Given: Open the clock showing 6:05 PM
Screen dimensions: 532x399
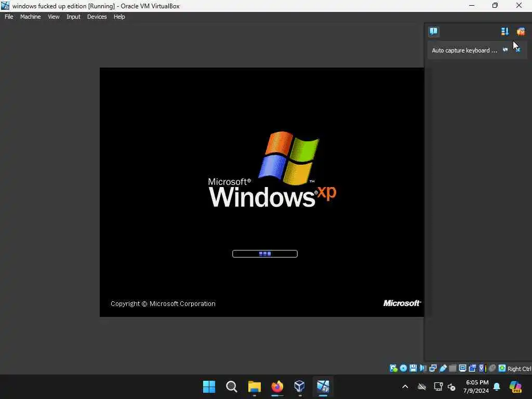Looking at the screenshot, I should [x=476, y=387].
